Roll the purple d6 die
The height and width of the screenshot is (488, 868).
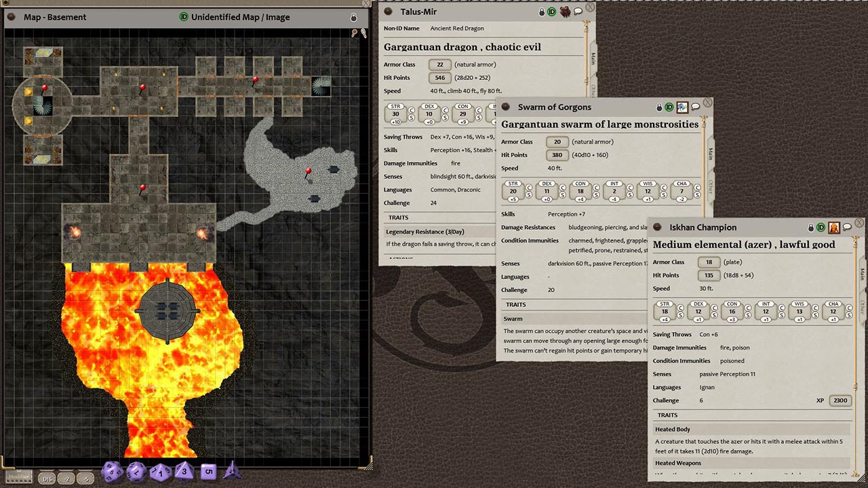[x=209, y=472]
